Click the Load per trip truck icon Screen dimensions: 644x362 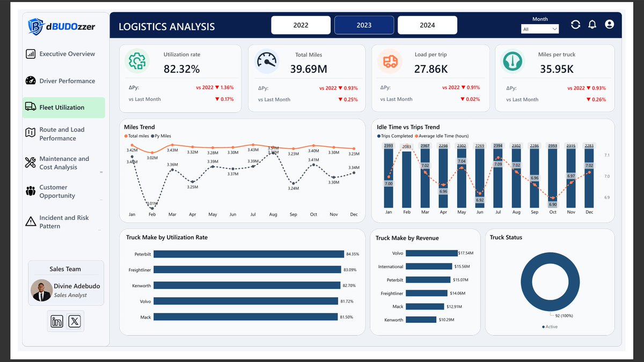coord(390,61)
